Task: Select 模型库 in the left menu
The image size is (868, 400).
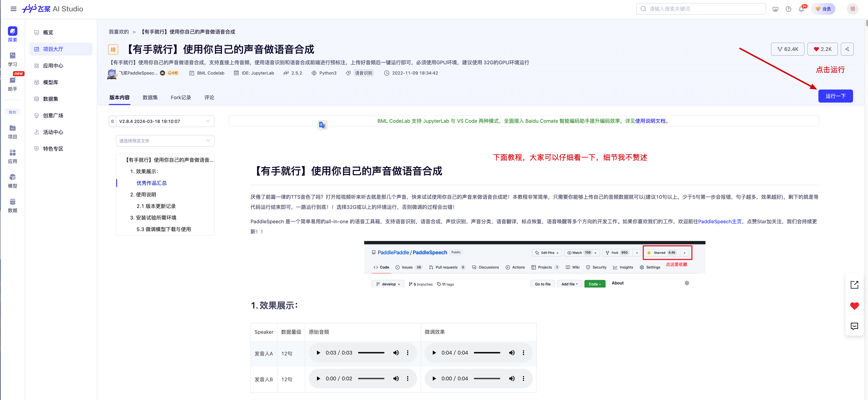Action: (x=51, y=82)
